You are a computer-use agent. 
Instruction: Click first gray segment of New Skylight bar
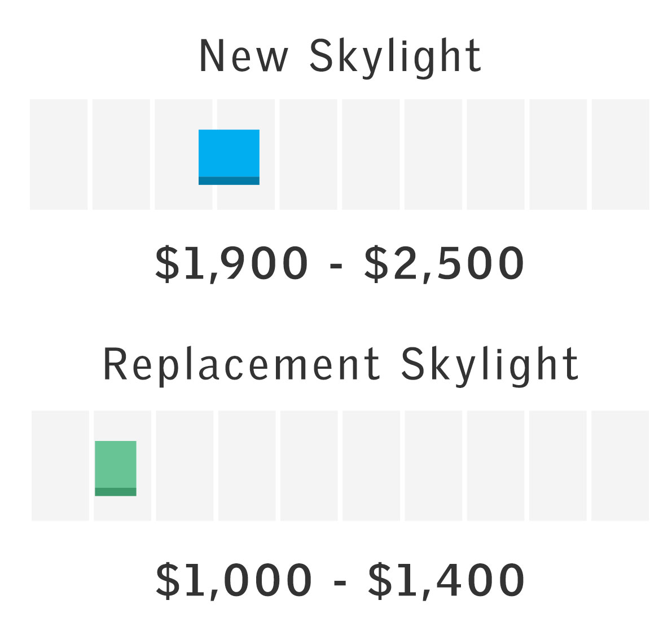[x=59, y=154]
